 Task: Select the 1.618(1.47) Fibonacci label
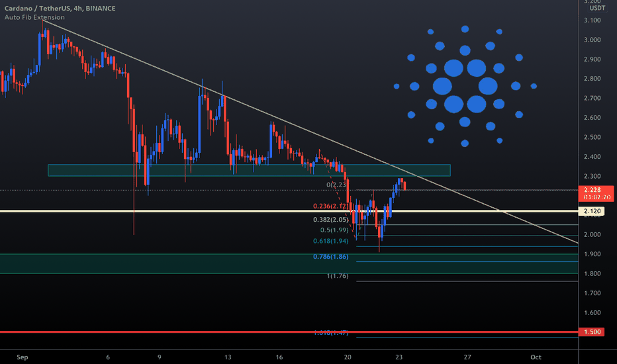[331, 333]
